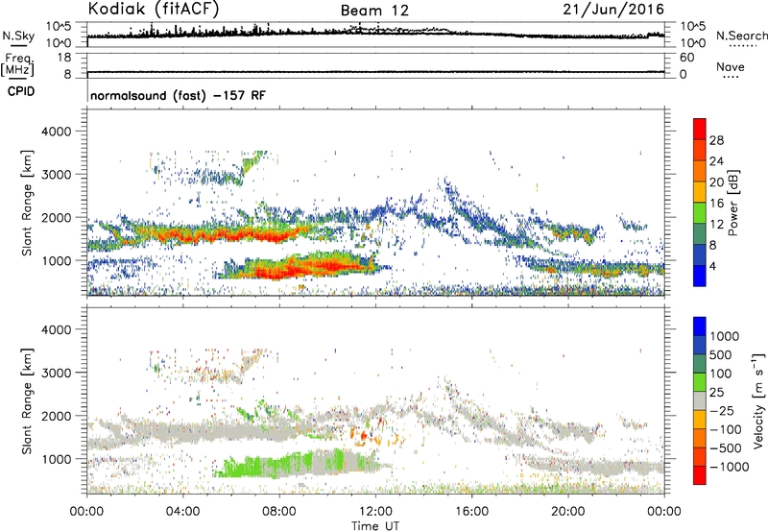Click '1000' on velocity panel range axis

[57, 459]
